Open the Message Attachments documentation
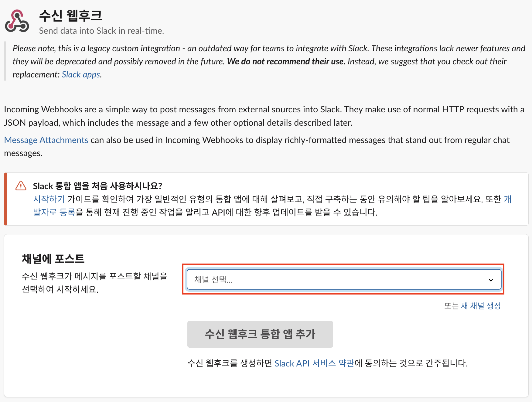The height and width of the screenshot is (402, 532). click(x=46, y=140)
